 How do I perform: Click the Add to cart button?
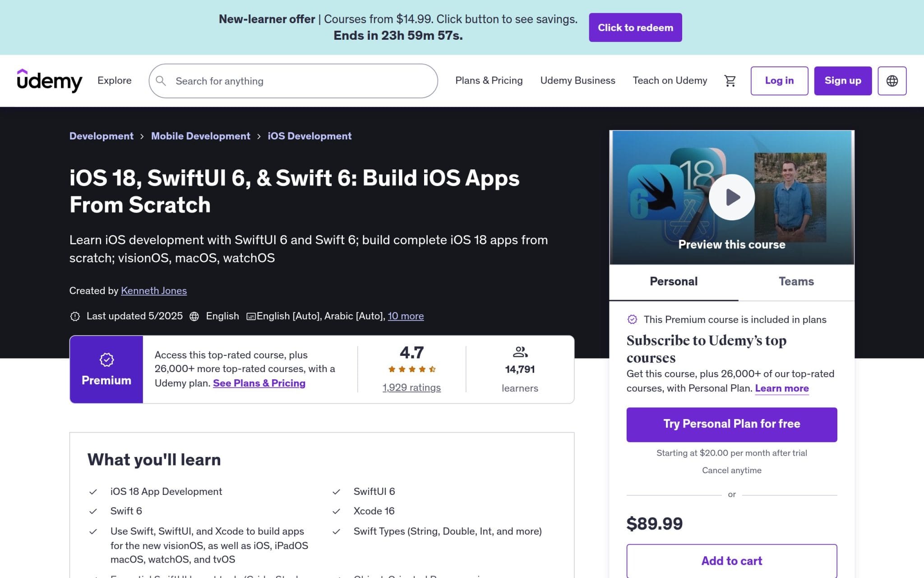(731, 561)
